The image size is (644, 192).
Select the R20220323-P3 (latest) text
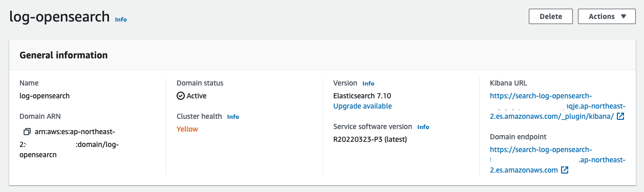[370, 139]
